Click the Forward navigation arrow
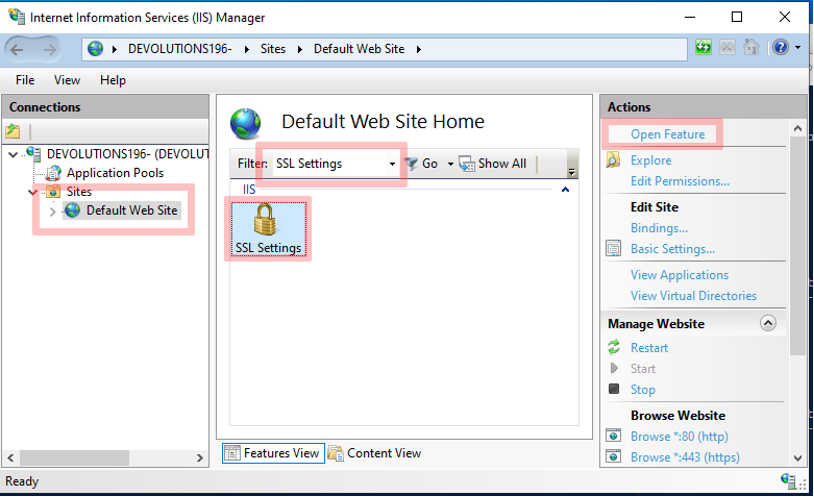Screen dimensions: 814x497 coord(49,50)
